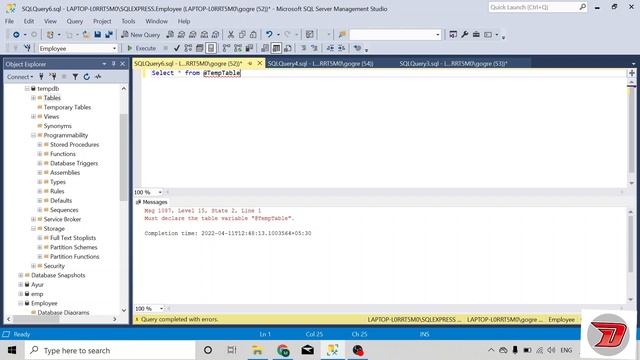This screenshot has height=360, width=640.
Task: Click the Navigate Backward arrow icon
Action: point(16,35)
